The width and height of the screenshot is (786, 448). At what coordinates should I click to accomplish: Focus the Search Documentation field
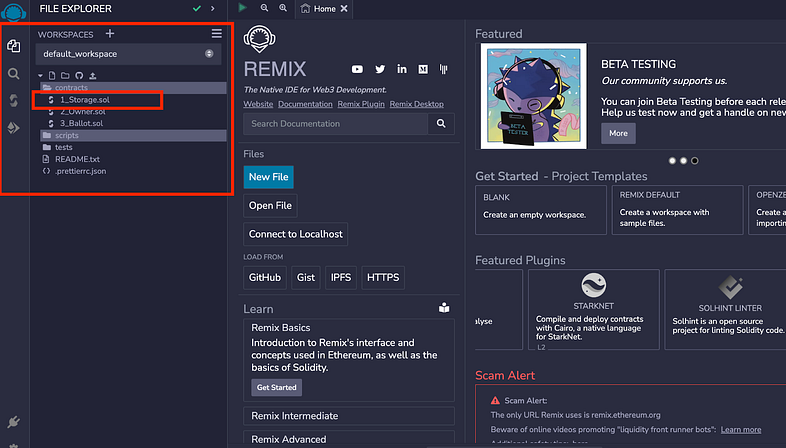pos(336,124)
